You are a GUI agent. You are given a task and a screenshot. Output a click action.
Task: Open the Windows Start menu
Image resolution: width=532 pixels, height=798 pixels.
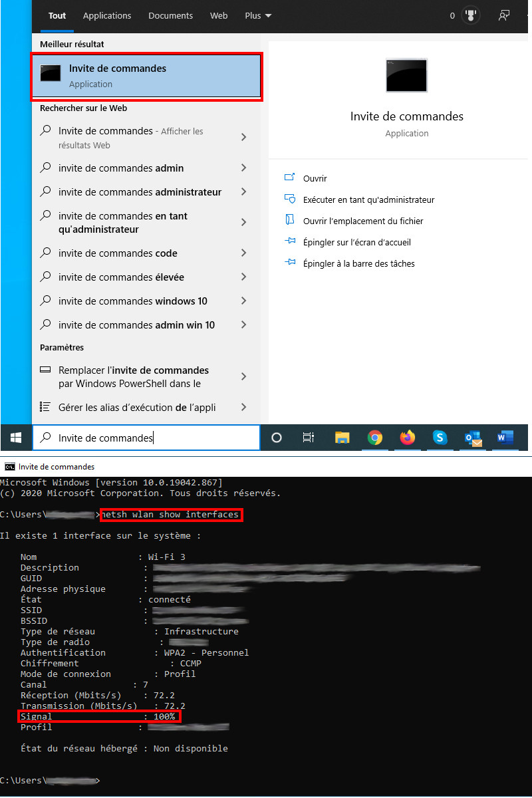tap(16, 438)
